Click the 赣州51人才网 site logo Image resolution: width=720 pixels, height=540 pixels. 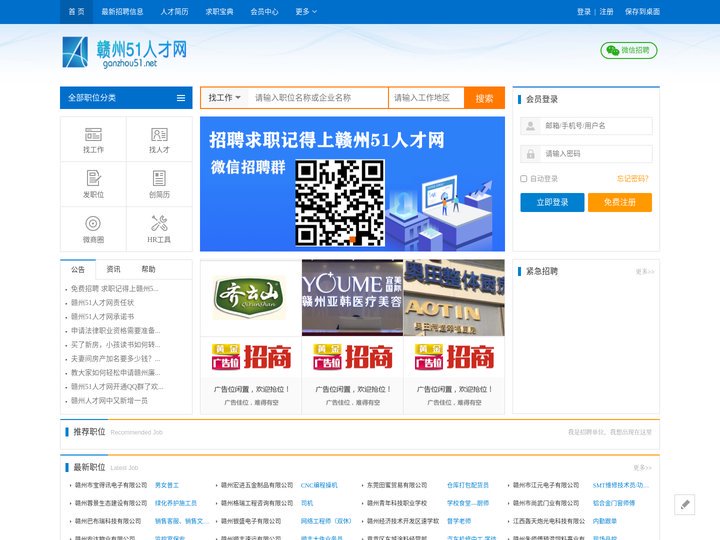click(125, 52)
